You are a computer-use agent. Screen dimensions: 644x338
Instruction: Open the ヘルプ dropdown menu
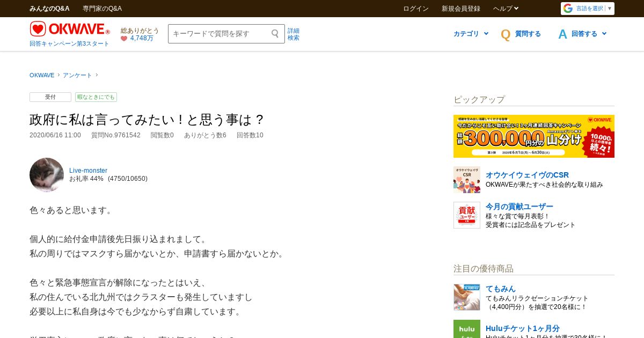click(x=506, y=9)
